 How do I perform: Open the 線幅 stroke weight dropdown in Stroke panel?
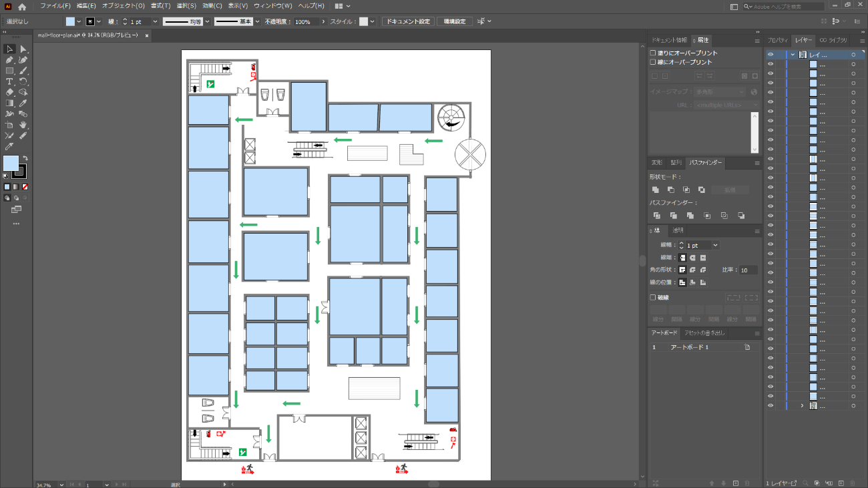[716, 246]
